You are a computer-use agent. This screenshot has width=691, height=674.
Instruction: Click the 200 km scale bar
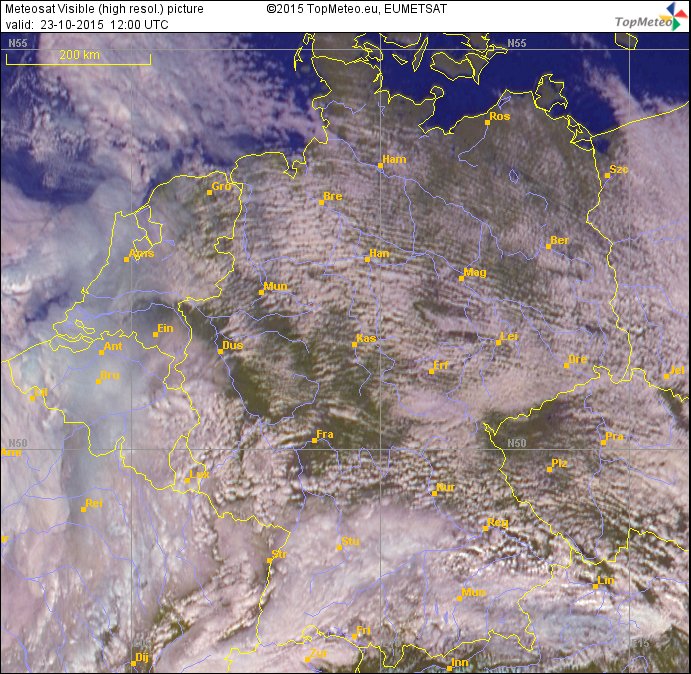point(78,61)
